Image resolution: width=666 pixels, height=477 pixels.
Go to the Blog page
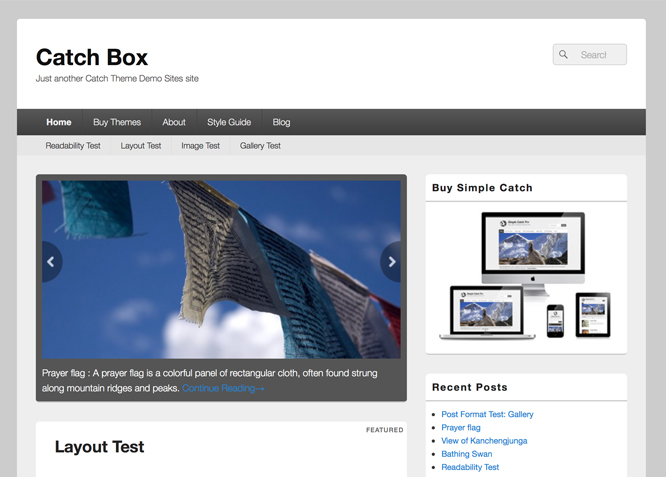click(281, 122)
